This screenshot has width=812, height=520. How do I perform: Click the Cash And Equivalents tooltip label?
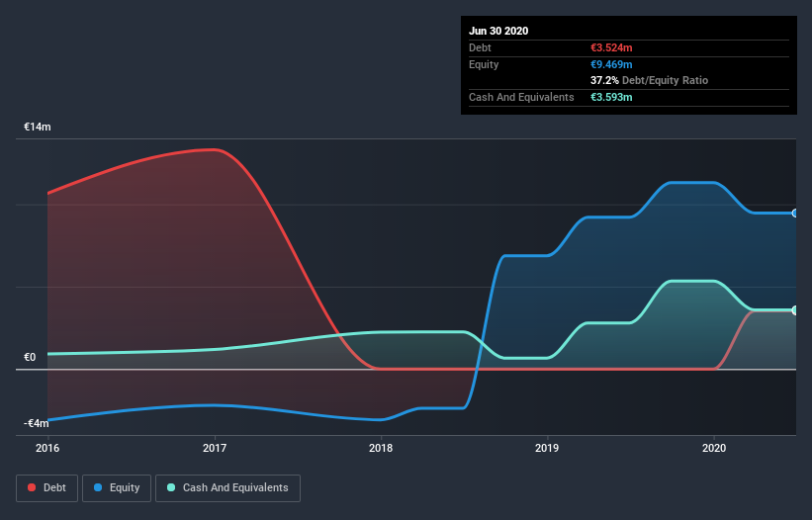[521, 97]
